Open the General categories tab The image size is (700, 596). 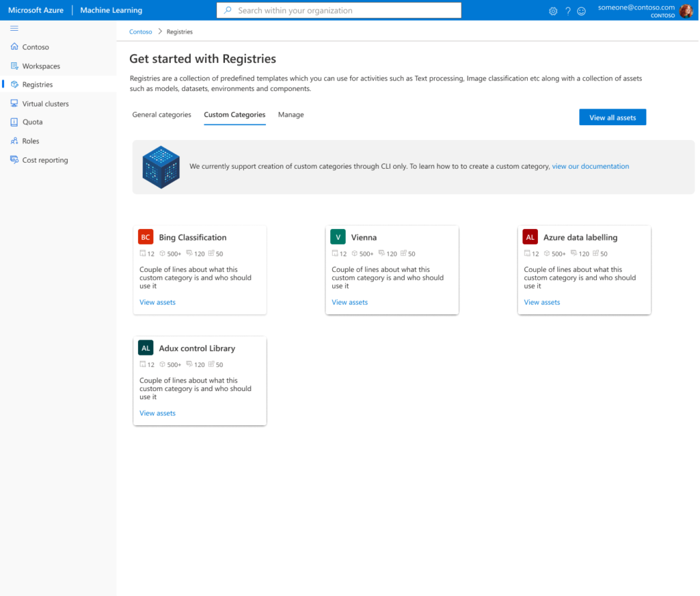161,115
